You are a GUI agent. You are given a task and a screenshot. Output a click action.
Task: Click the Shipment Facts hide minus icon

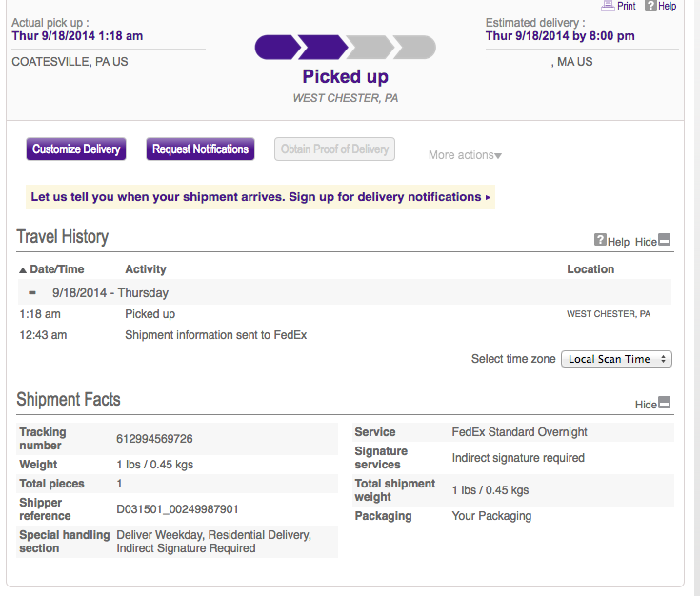665,403
